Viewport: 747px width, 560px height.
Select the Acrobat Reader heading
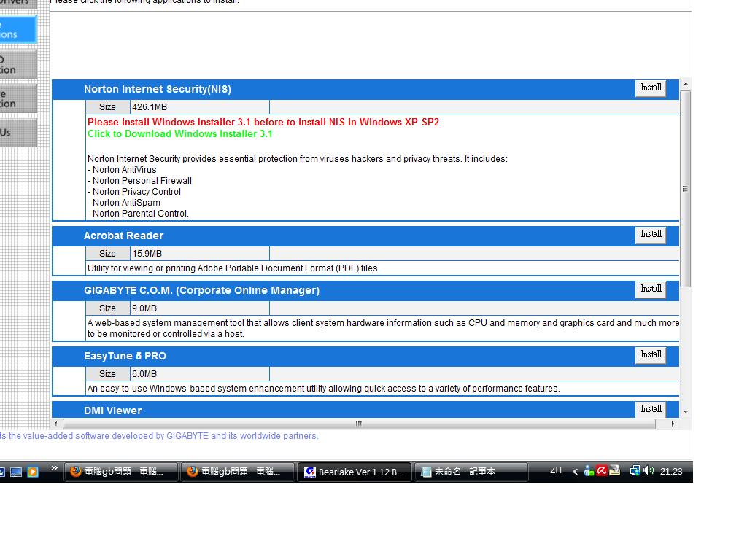[x=123, y=236]
